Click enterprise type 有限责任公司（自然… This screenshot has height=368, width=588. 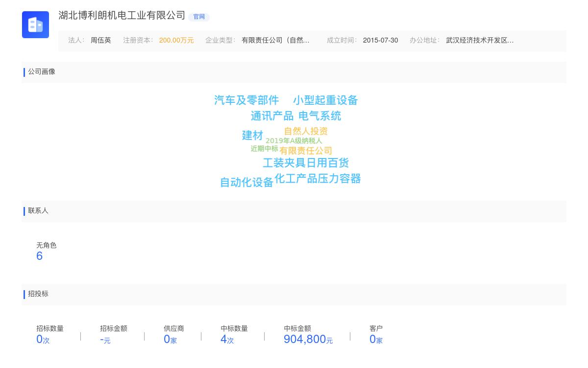[275, 41]
